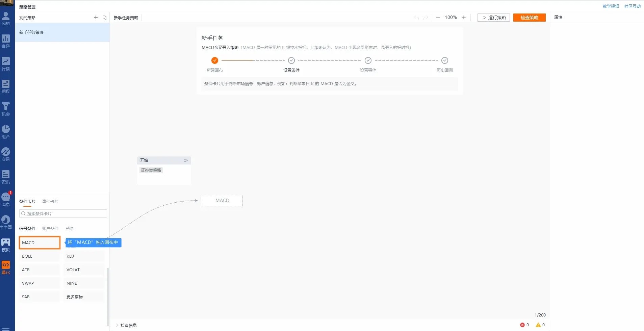The width and height of the screenshot is (644, 331).
Task: Select the 历史回测 step circle
Action: click(x=444, y=60)
